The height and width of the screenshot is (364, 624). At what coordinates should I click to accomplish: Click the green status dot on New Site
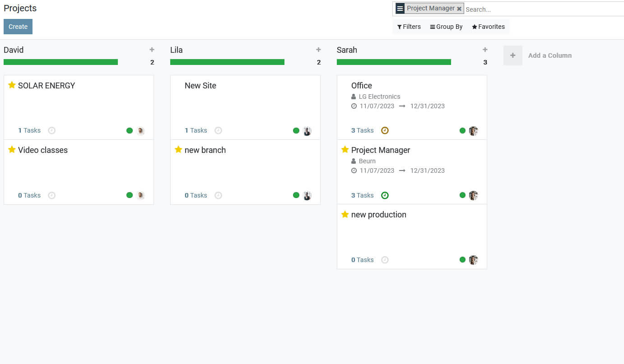(x=296, y=131)
